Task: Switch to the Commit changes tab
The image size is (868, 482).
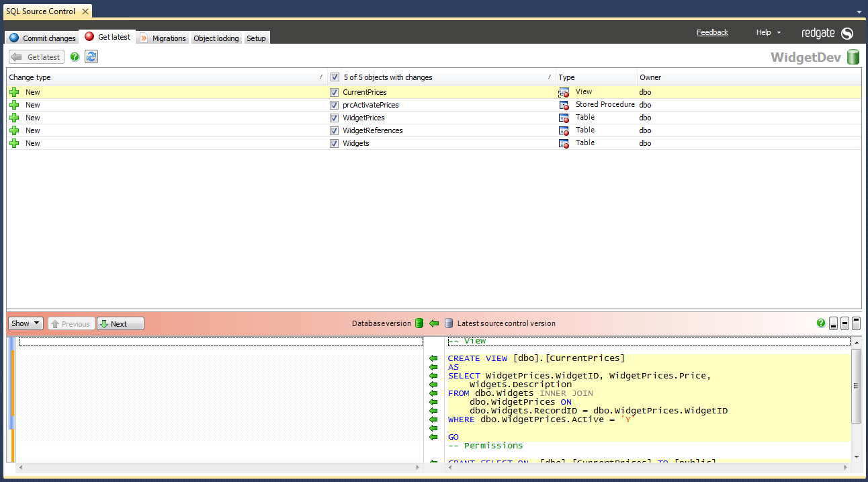Action: (42, 38)
